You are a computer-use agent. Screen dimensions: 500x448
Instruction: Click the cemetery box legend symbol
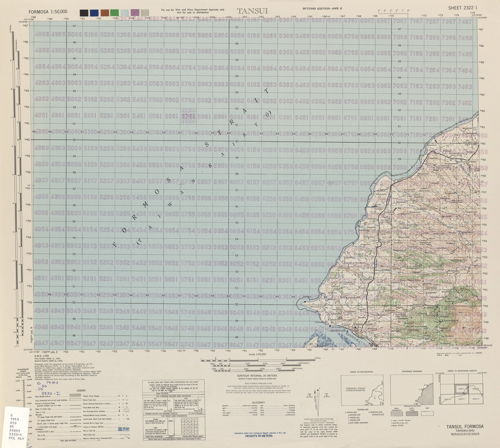coord(127,410)
